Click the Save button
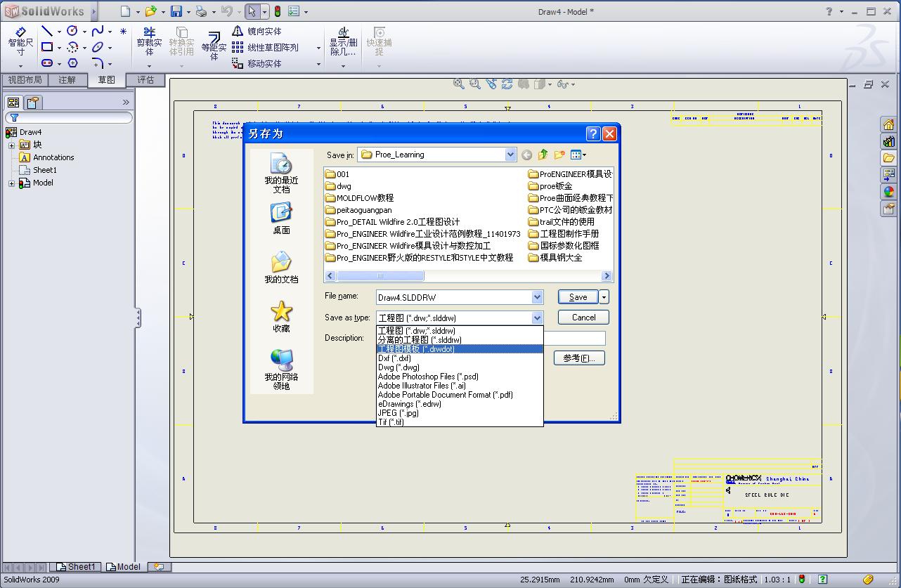Viewport: 901px width, 588px height. coord(578,297)
